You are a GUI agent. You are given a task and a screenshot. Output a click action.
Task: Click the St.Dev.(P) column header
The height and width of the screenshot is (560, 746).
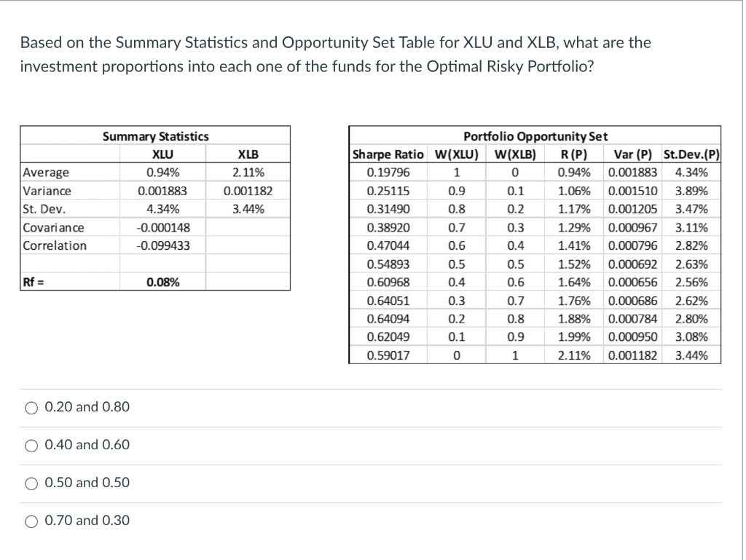pos(691,154)
